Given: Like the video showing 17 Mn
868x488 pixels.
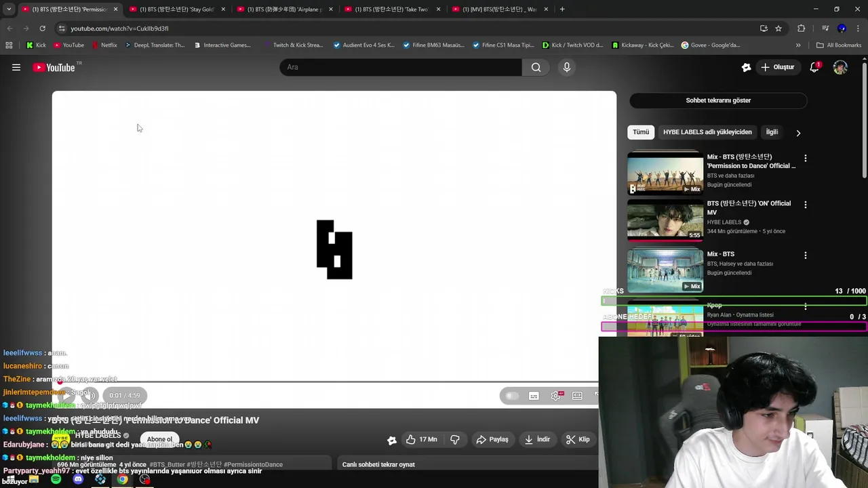Looking at the screenshot, I should [x=422, y=439].
